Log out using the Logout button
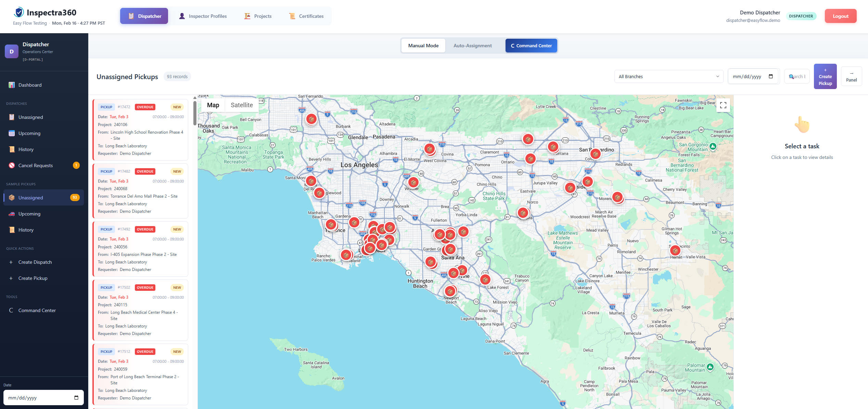 pyautogui.click(x=840, y=16)
